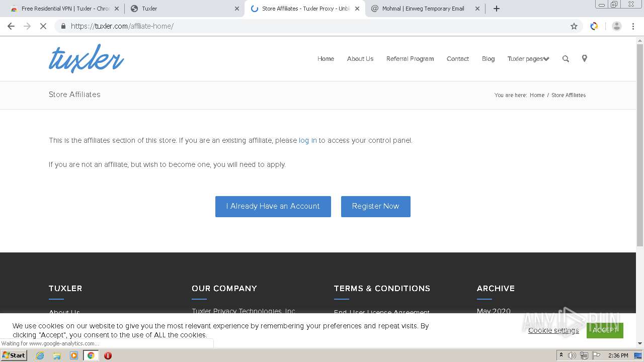Click the Tuxler logo
This screenshot has height=362, width=644.
tap(87, 58)
